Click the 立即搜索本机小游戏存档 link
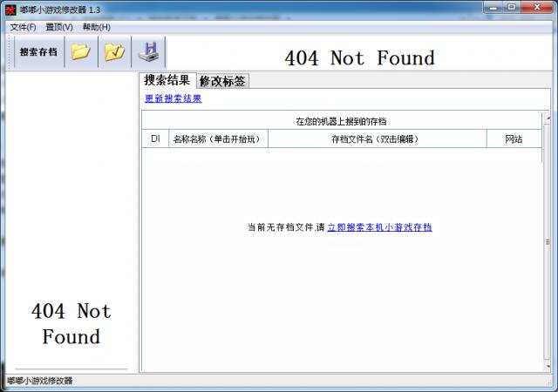Image resolution: width=558 pixels, height=392 pixels. click(x=379, y=227)
